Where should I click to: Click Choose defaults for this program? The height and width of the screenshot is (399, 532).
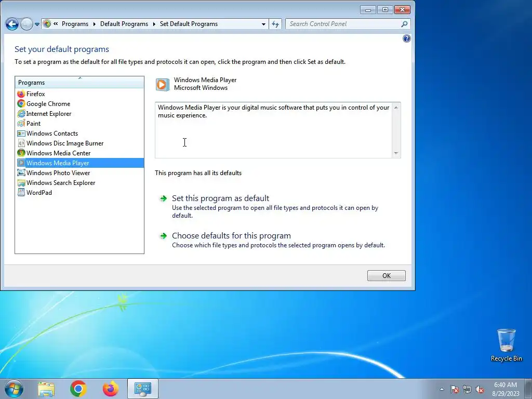click(231, 235)
